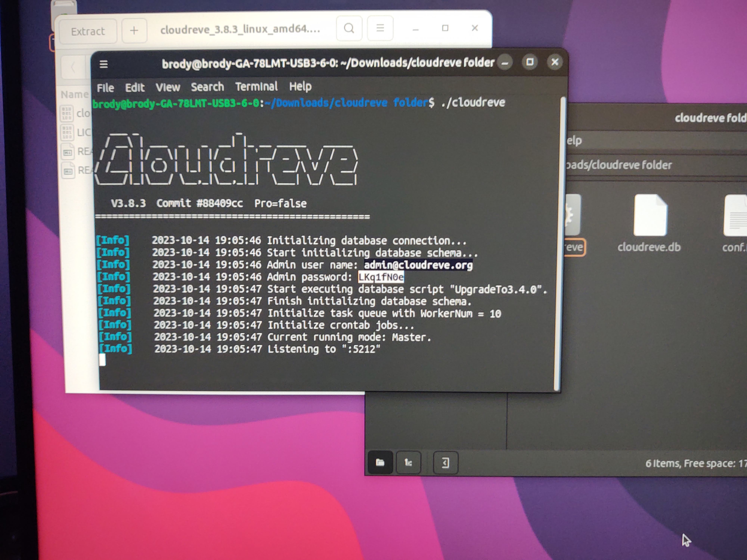Click the Name column header
The width and height of the screenshot is (747, 560).
coord(74,94)
